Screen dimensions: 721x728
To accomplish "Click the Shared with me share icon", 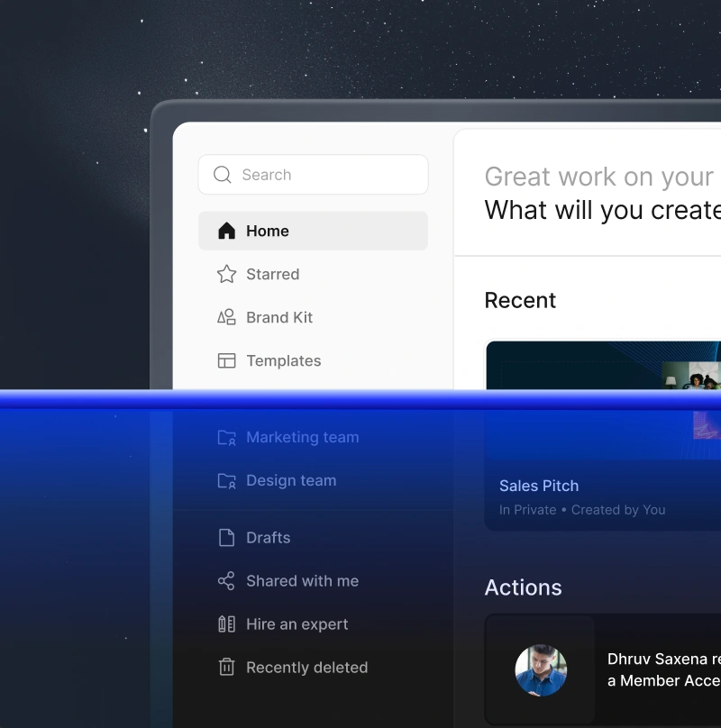I will click(x=227, y=581).
